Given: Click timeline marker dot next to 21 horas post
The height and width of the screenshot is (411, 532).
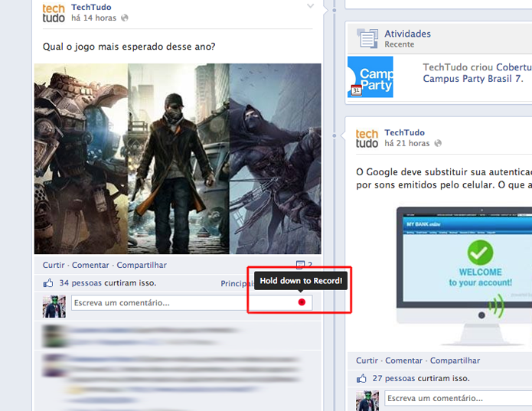Looking at the screenshot, I should point(335,135).
